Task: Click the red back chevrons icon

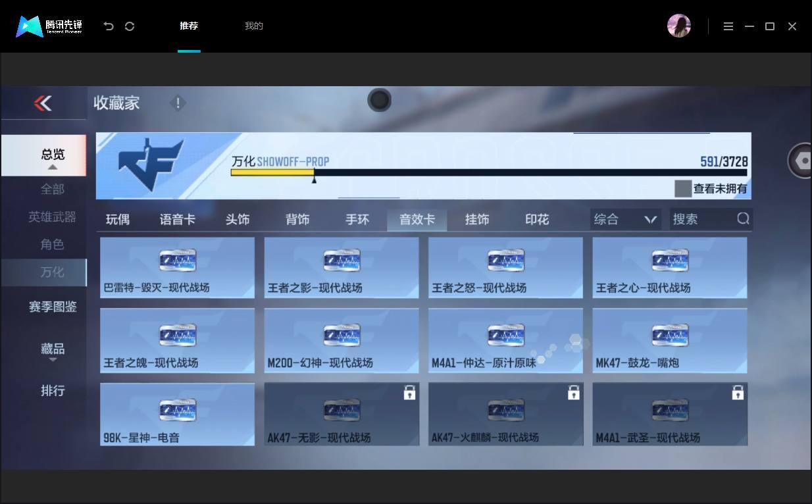Action: pyautogui.click(x=43, y=103)
